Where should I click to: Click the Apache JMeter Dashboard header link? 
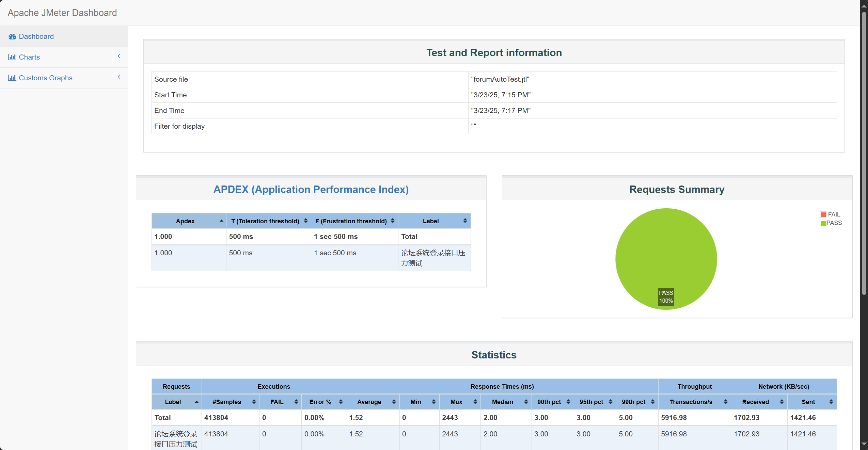[x=62, y=13]
